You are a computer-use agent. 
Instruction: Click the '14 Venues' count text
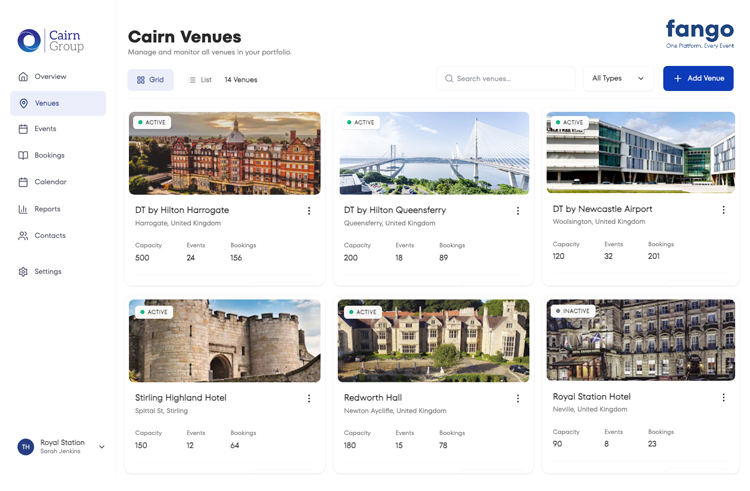(x=241, y=80)
